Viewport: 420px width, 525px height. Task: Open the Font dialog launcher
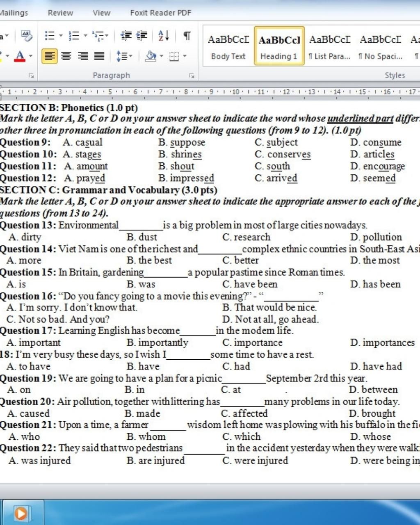(31, 76)
